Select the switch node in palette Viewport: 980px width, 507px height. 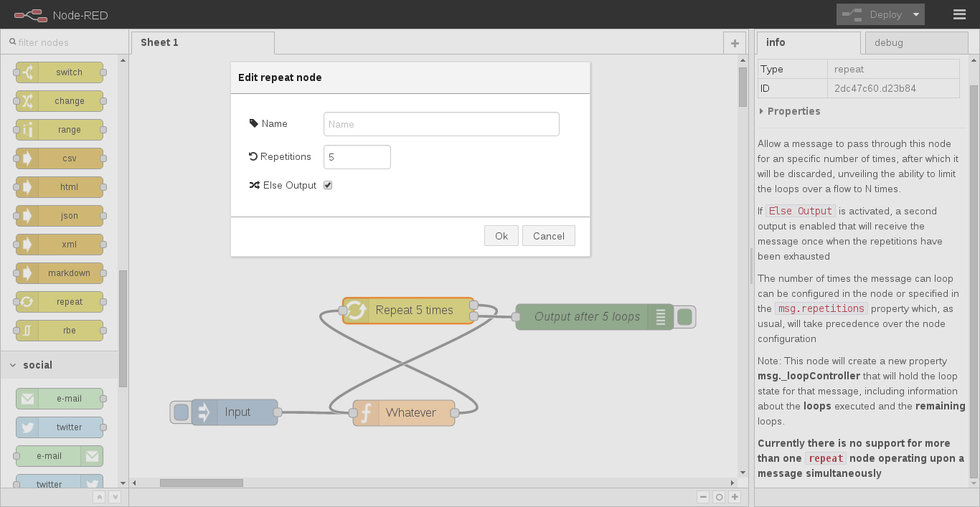coord(60,72)
